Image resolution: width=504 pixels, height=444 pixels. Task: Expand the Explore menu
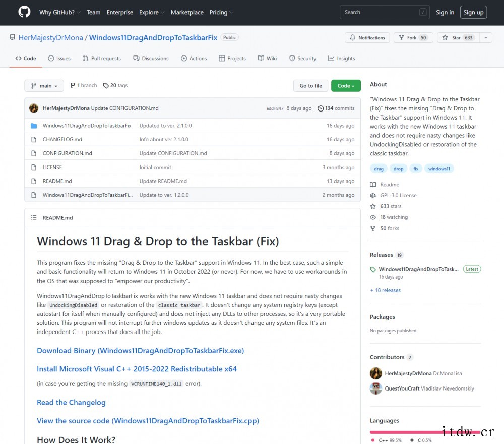152,12
